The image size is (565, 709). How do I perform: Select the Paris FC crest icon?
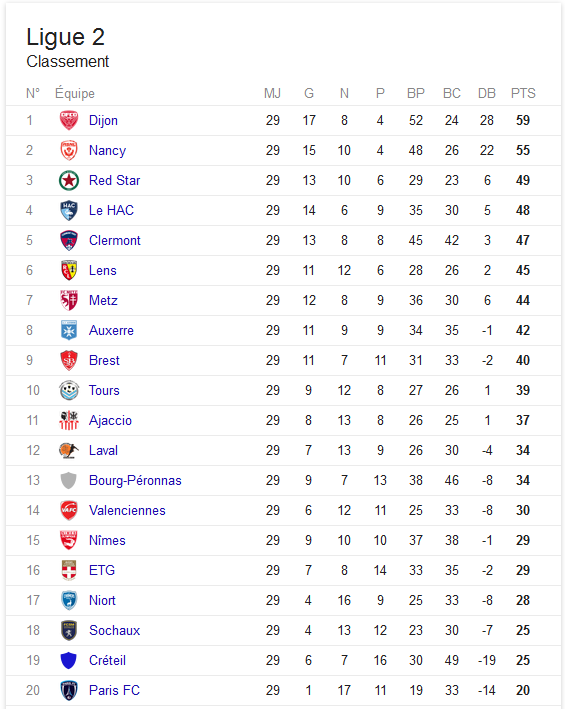[69, 690]
